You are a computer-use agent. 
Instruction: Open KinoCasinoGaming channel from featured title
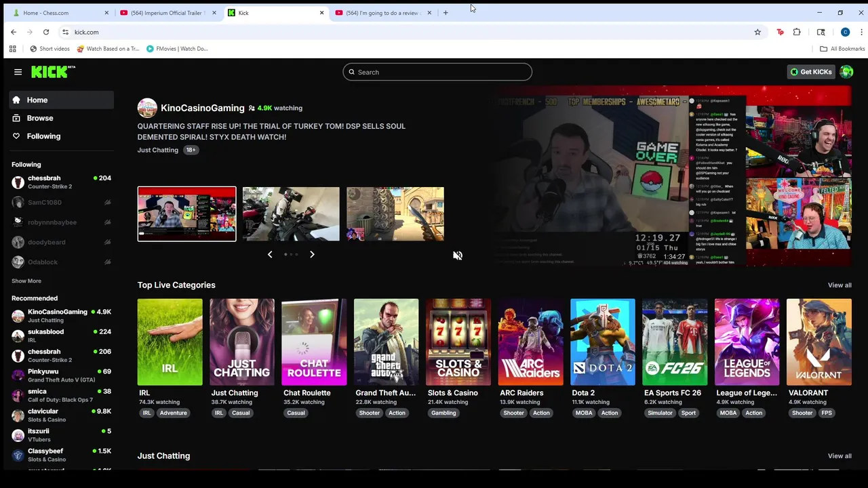(x=203, y=108)
